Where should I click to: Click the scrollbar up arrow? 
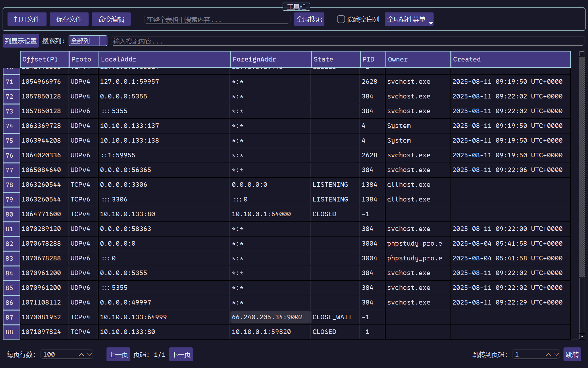[582, 54]
